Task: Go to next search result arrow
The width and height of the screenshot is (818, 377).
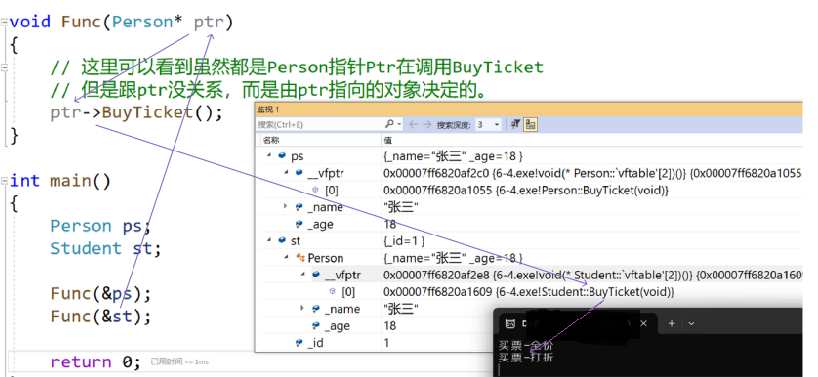Action: pyautogui.click(x=427, y=125)
